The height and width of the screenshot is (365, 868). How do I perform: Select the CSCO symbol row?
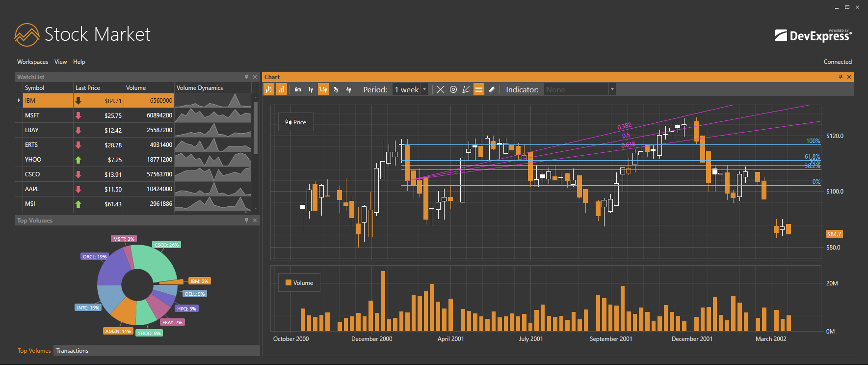pos(133,174)
